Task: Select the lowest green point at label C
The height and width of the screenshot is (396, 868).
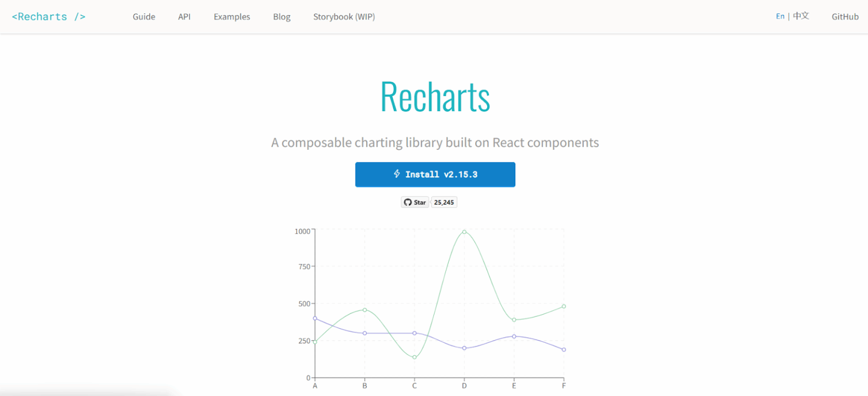Action: [x=414, y=356]
